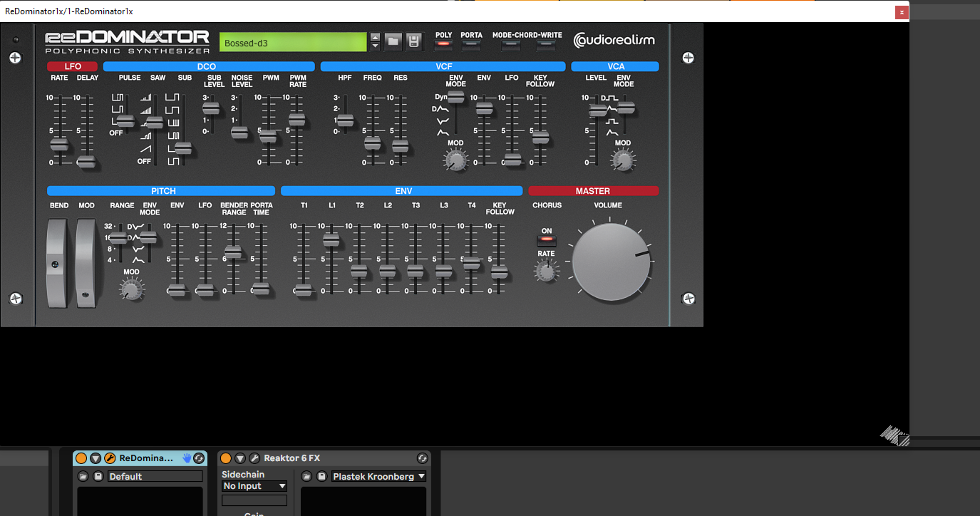Click the PWM RATE slider handle
Image resolution: width=980 pixels, height=516 pixels.
tap(296, 119)
